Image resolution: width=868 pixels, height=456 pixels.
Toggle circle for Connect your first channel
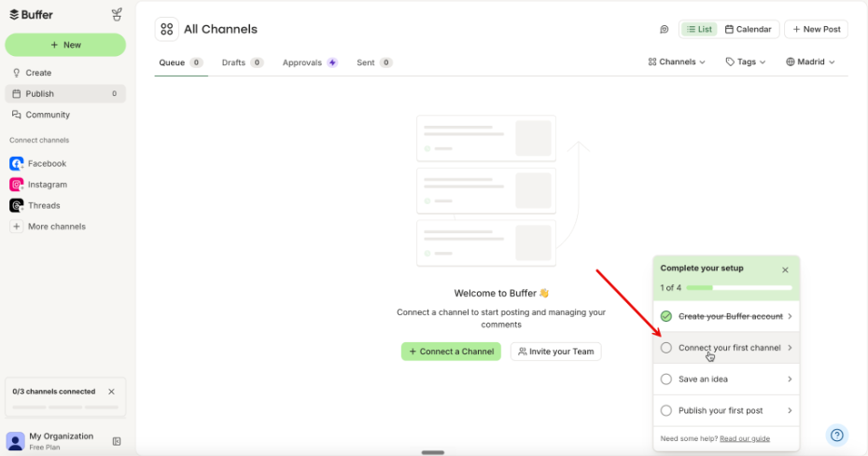point(666,348)
